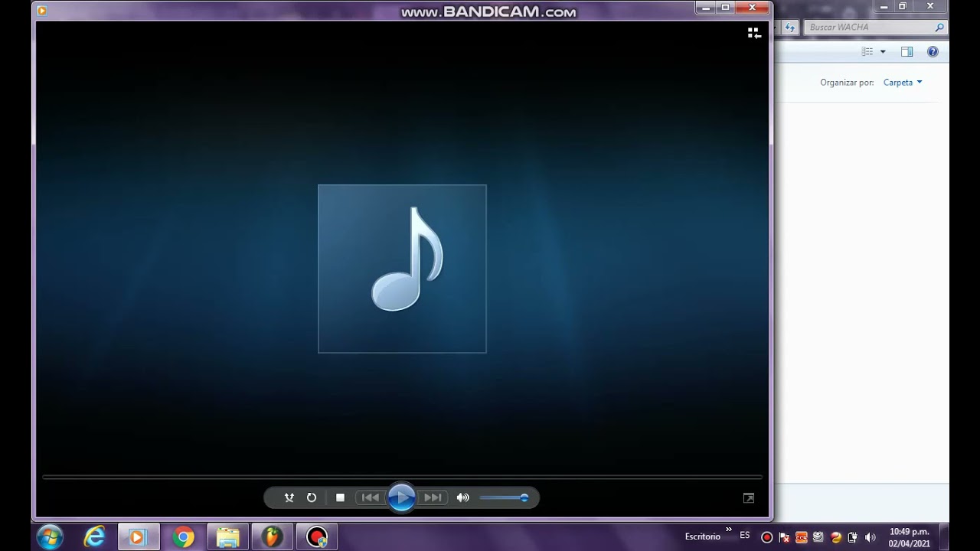Open the ES language selector
Viewport: 980px width, 551px height.
click(745, 536)
